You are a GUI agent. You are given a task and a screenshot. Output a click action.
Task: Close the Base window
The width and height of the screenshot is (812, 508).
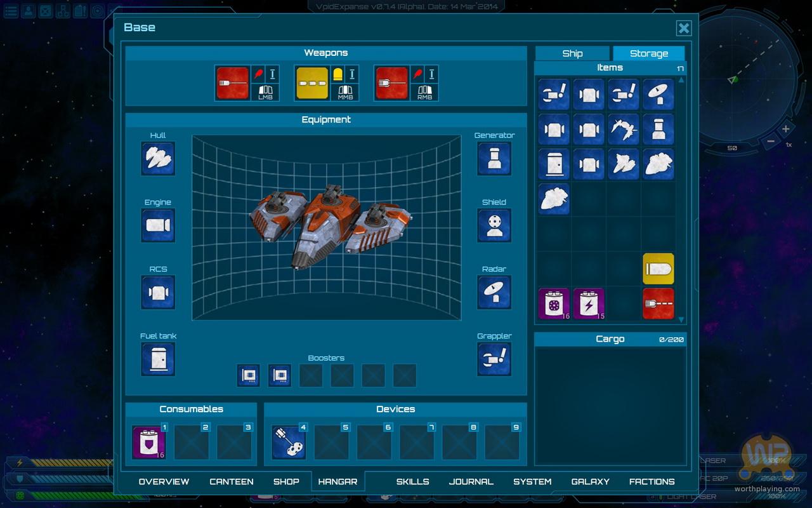pyautogui.click(x=683, y=28)
